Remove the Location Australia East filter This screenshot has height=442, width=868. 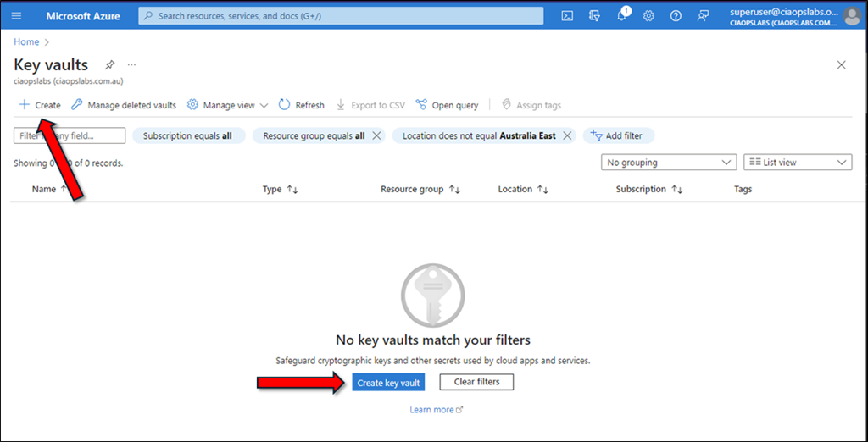[567, 135]
